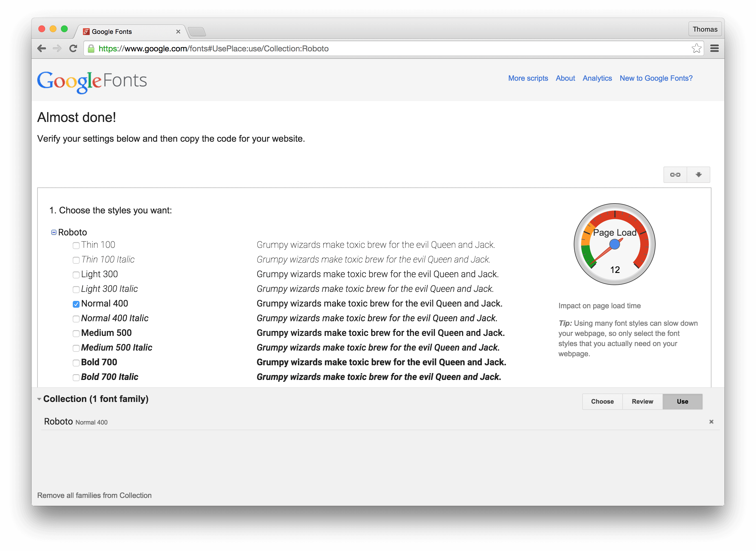The width and height of the screenshot is (756, 551).
Task: Click New to Google Fonts? link
Action: tap(656, 78)
